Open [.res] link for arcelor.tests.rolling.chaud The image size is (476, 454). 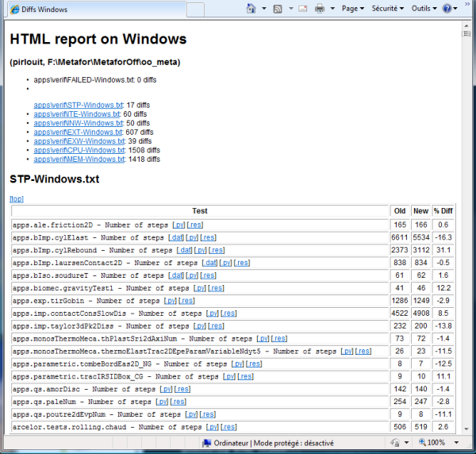pos(228,427)
